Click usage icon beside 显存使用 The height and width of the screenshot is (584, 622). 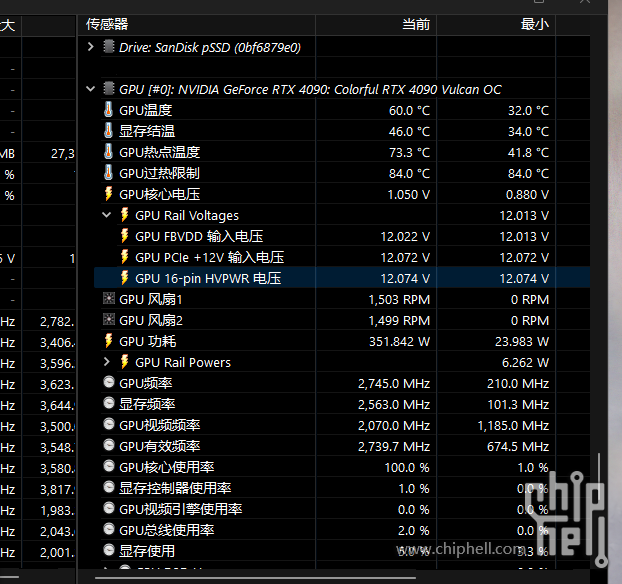click(x=109, y=550)
